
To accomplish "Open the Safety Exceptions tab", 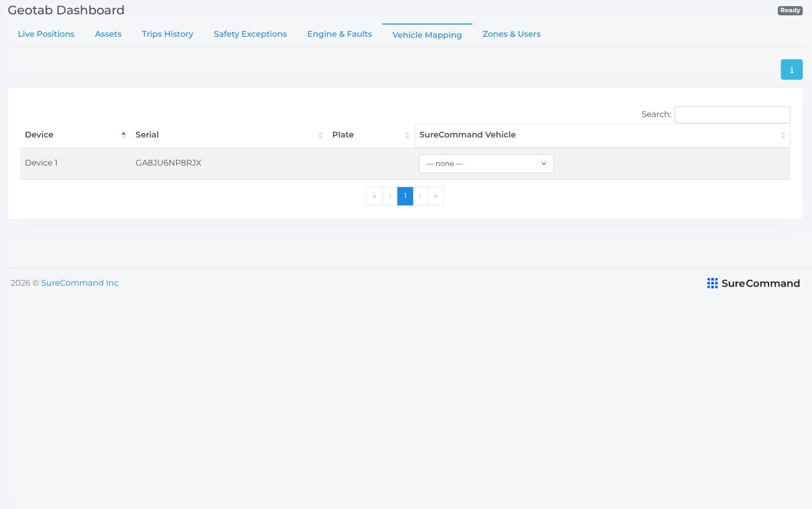I will click(250, 34).
